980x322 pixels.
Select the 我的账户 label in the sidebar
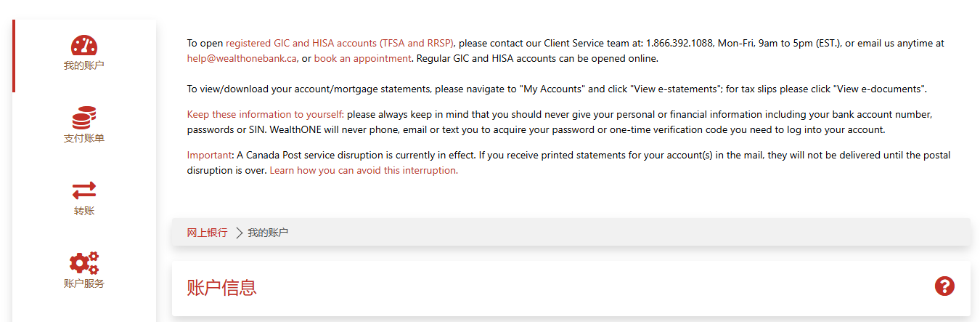(84, 66)
